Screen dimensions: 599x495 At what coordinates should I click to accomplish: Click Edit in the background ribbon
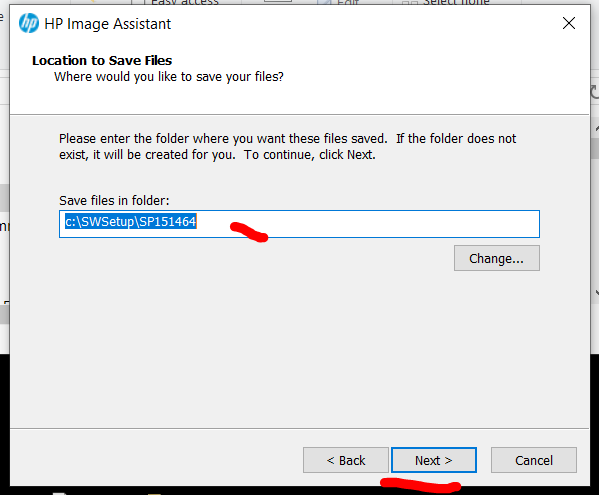click(348, 2)
